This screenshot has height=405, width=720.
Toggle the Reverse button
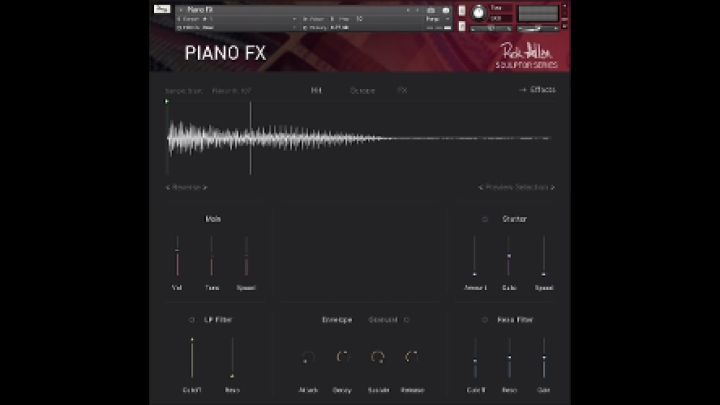point(186,187)
